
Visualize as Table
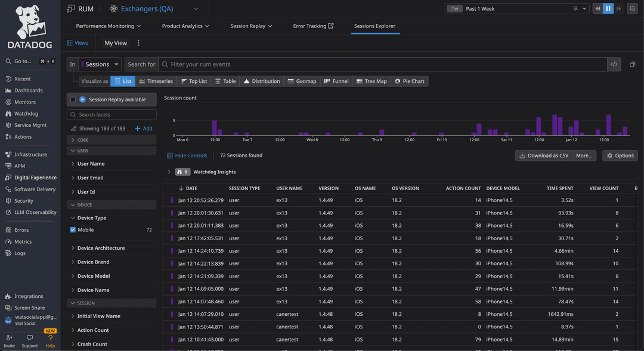click(225, 81)
